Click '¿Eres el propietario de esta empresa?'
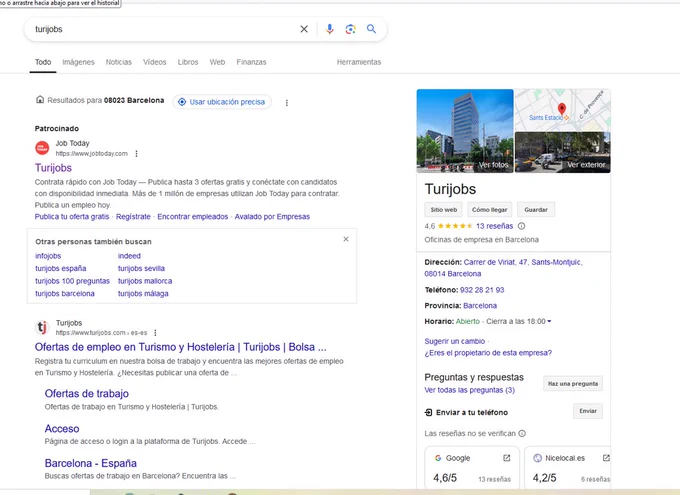 pos(488,353)
